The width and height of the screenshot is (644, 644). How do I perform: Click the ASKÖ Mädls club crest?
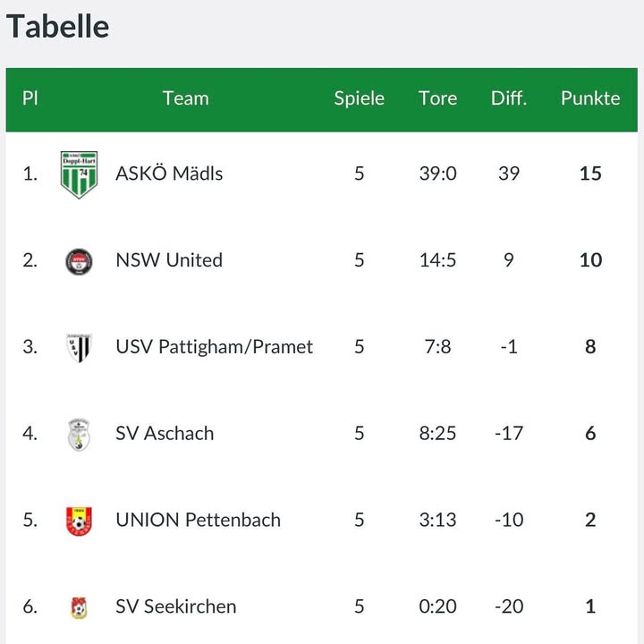(79, 174)
